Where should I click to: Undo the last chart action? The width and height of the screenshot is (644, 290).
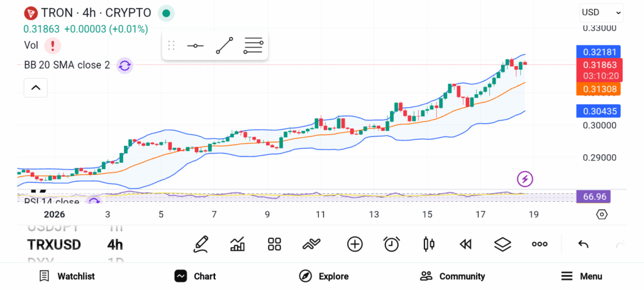tap(583, 244)
